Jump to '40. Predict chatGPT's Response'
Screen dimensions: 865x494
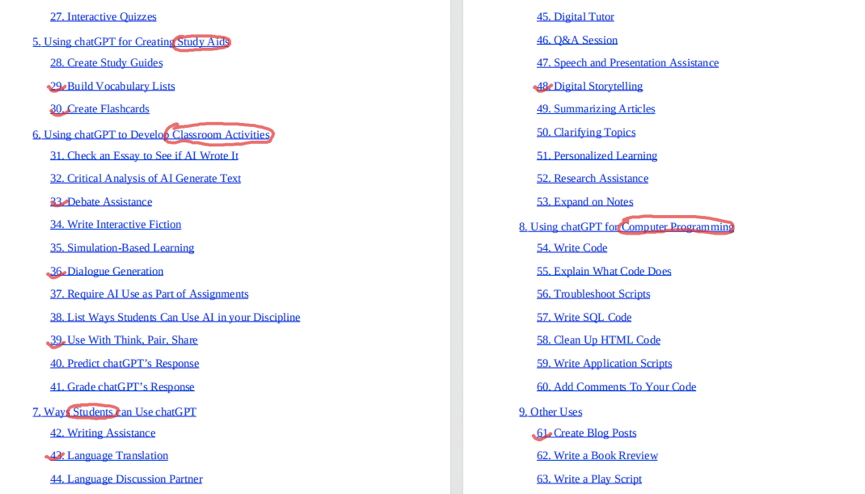[x=125, y=363]
